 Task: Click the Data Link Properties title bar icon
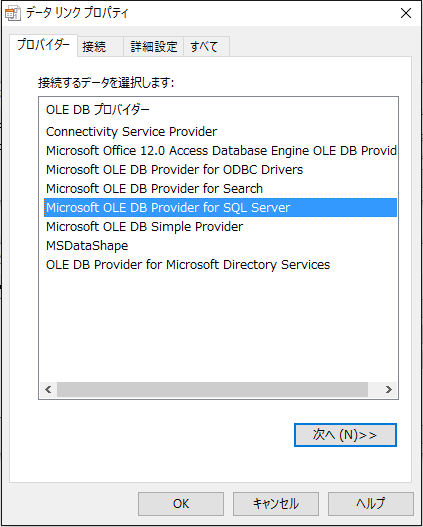coord(13,14)
